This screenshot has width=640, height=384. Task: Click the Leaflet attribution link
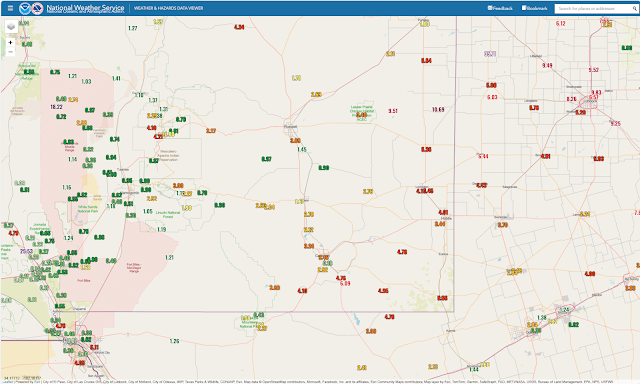click(8, 382)
